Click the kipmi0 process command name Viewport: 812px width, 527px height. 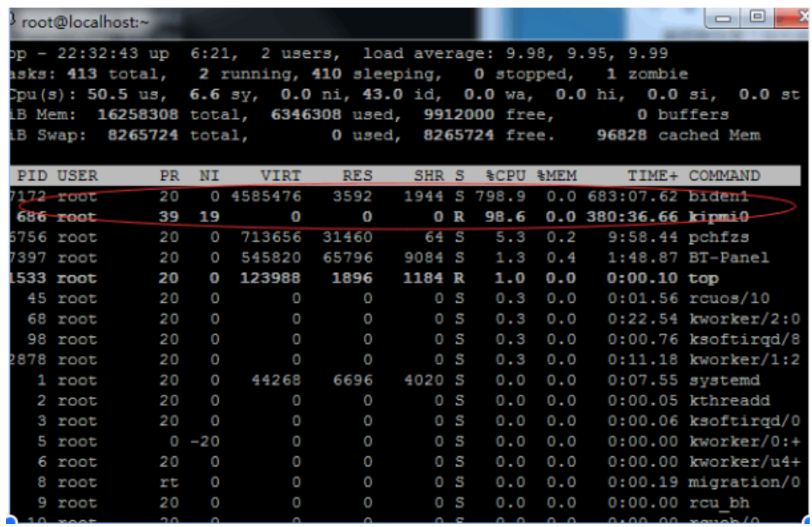click(718, 217)
